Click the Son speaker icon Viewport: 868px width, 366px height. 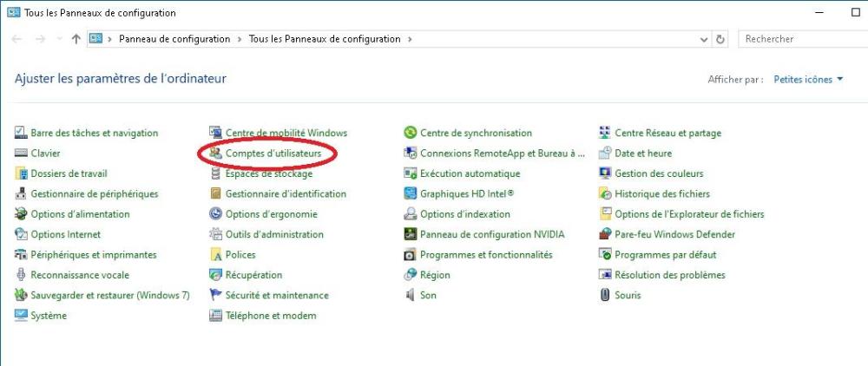coord(411,295)
